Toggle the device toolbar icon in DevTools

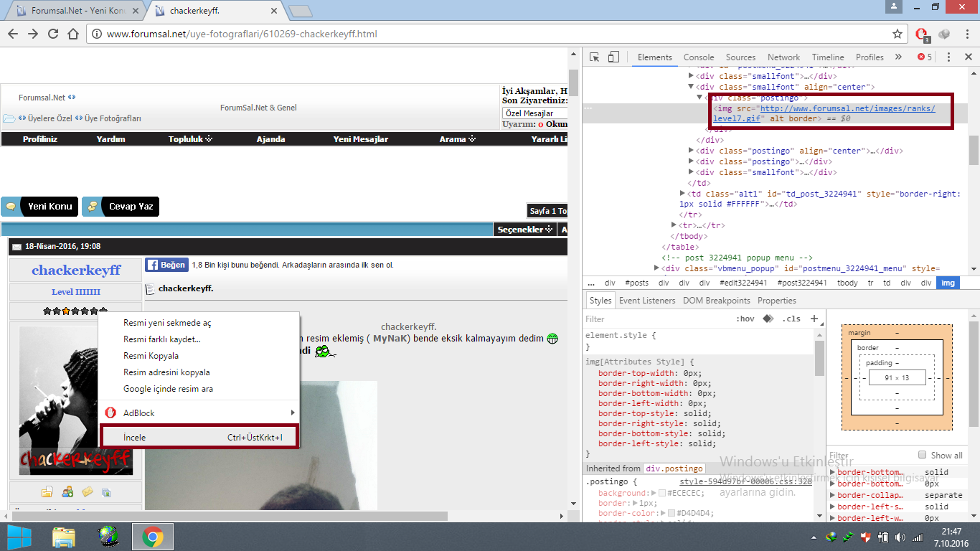coord(613,57)
